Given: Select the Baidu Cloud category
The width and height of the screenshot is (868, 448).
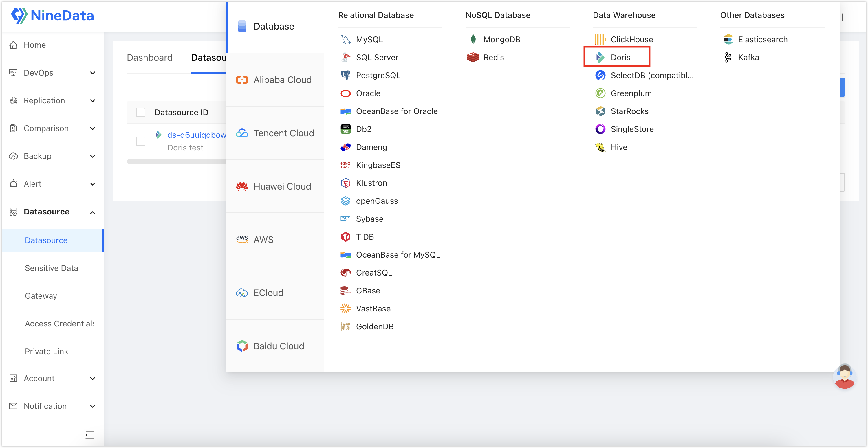Looking at the screenshot, I should pyautogui.click(x=275, y=346).
